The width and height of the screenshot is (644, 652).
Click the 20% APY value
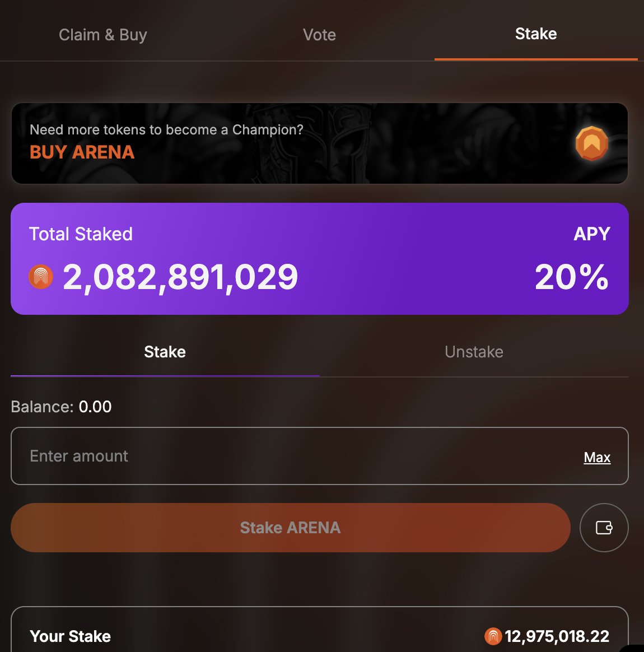(571, 277)
